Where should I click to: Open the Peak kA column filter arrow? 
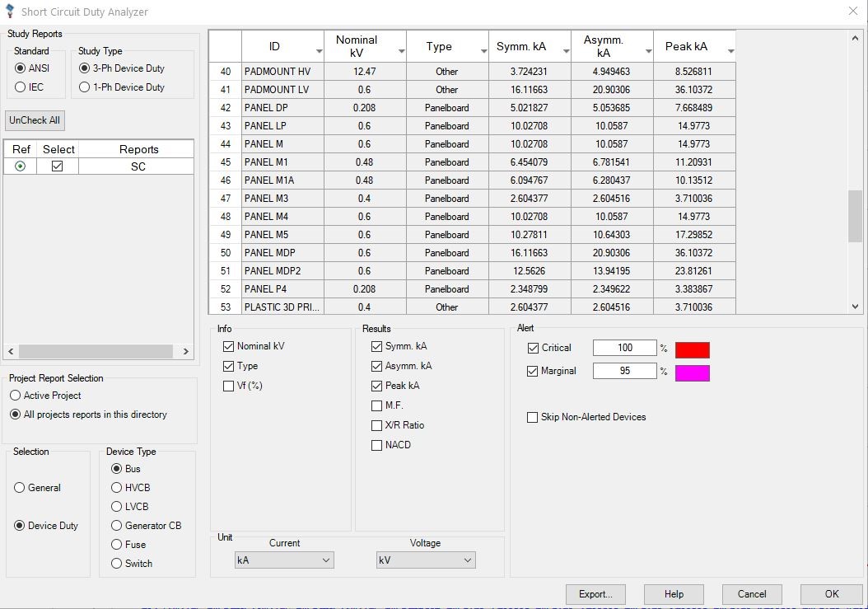pyautogui.click(x=730, y=52)
